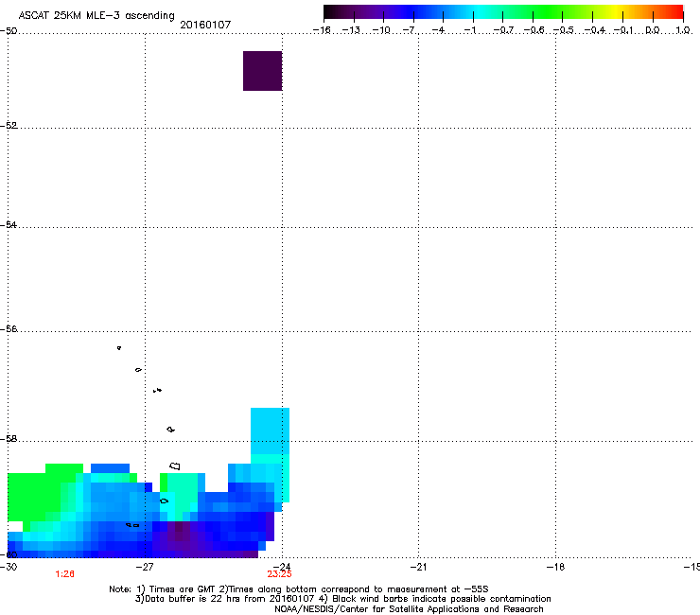
Task: Click the NOAA/NESDIS credit line
Action: 409,609
